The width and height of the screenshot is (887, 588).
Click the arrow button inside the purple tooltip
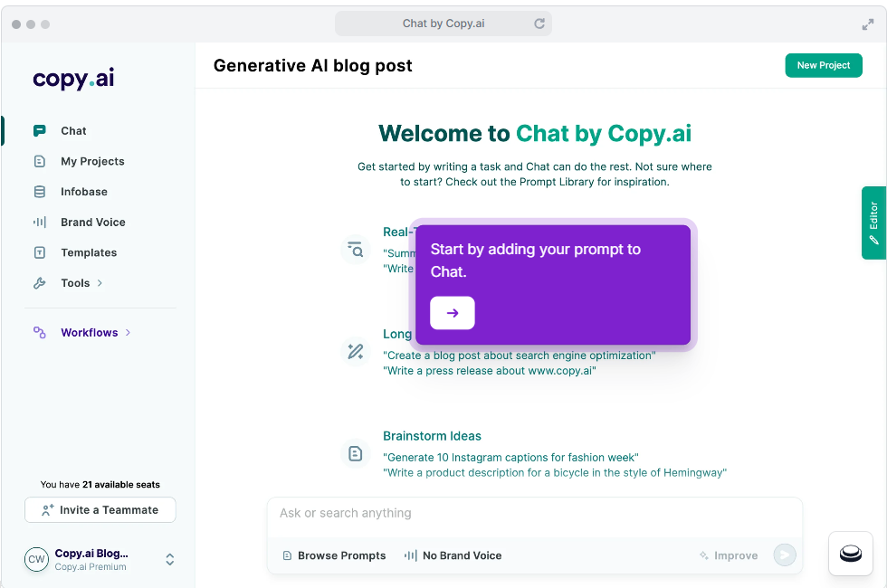coord(451,313)
